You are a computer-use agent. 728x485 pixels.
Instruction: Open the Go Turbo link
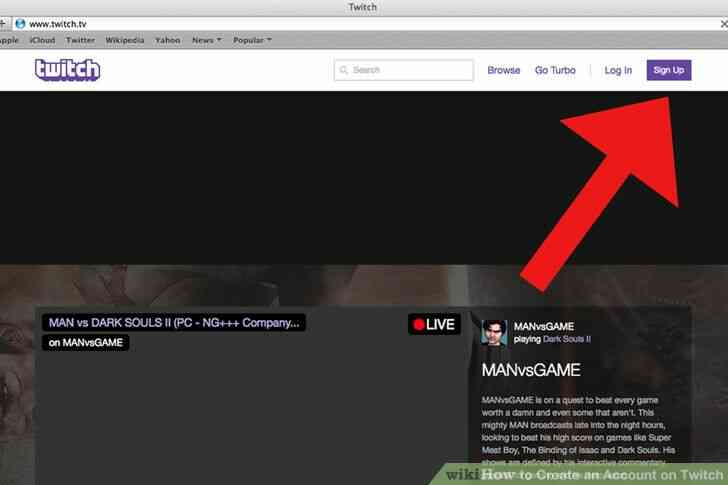point(555,70)
